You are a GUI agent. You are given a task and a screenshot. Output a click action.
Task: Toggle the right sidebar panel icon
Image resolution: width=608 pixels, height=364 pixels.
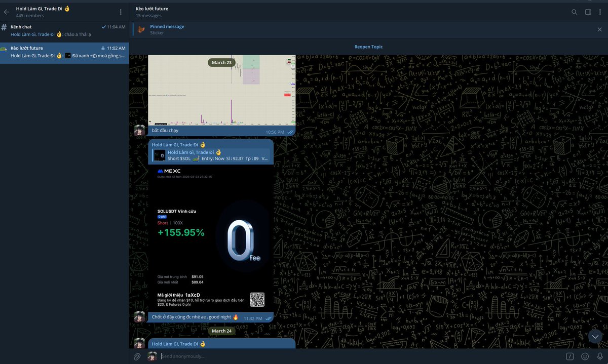coord(588,12)
